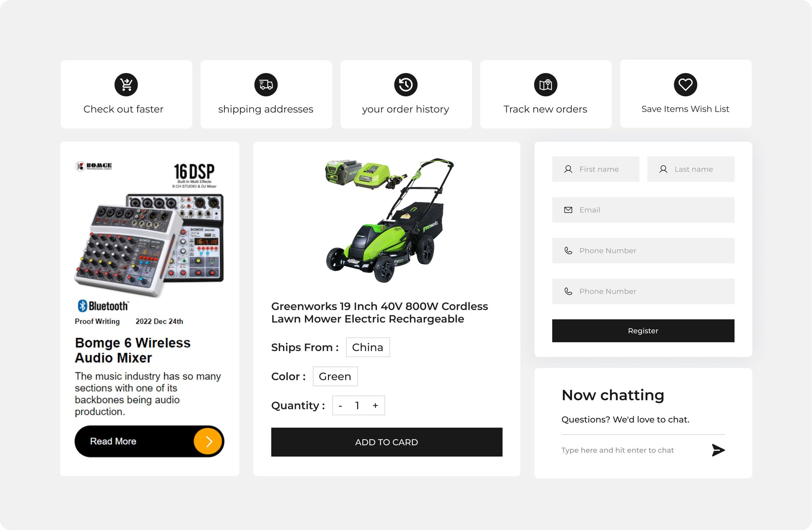
Task: Open the Ships From China selector
Action: click(x=368, y=347)
